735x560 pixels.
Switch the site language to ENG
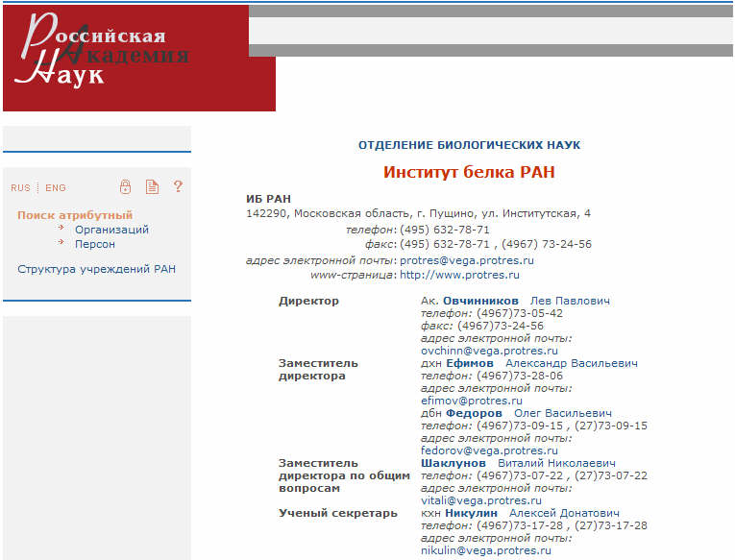click(x=56, y=188)
